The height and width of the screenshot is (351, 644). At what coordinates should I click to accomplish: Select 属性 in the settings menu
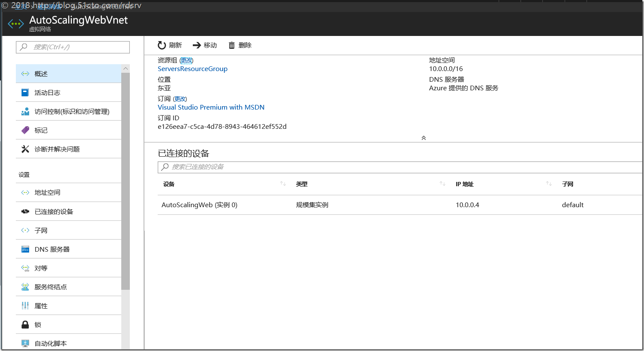pos(69,306)
